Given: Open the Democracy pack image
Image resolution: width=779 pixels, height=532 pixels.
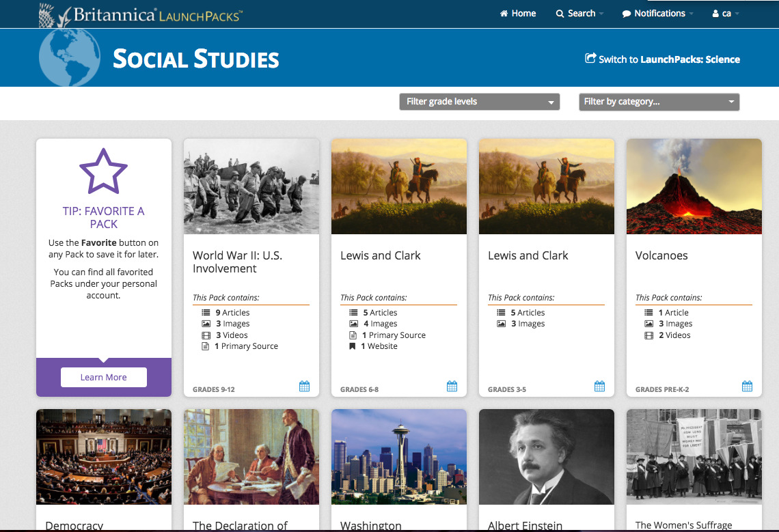Looking at the screenshot, I should coord(104,457).
